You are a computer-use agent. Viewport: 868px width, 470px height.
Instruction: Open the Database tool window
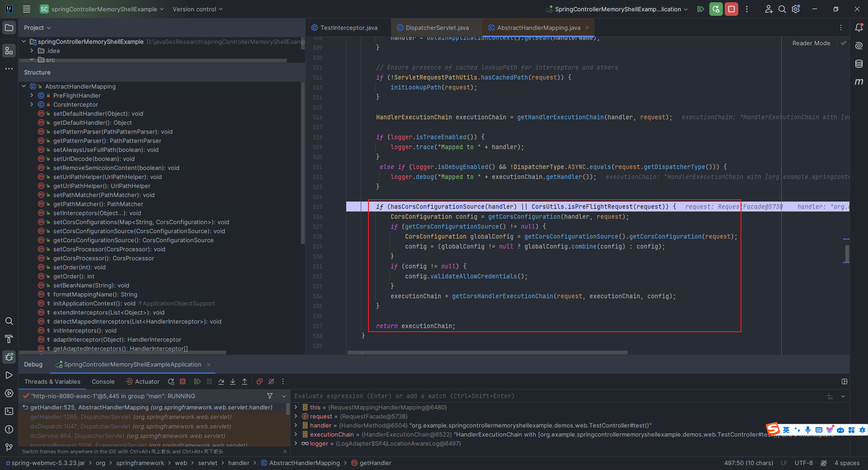click(859, 64)
